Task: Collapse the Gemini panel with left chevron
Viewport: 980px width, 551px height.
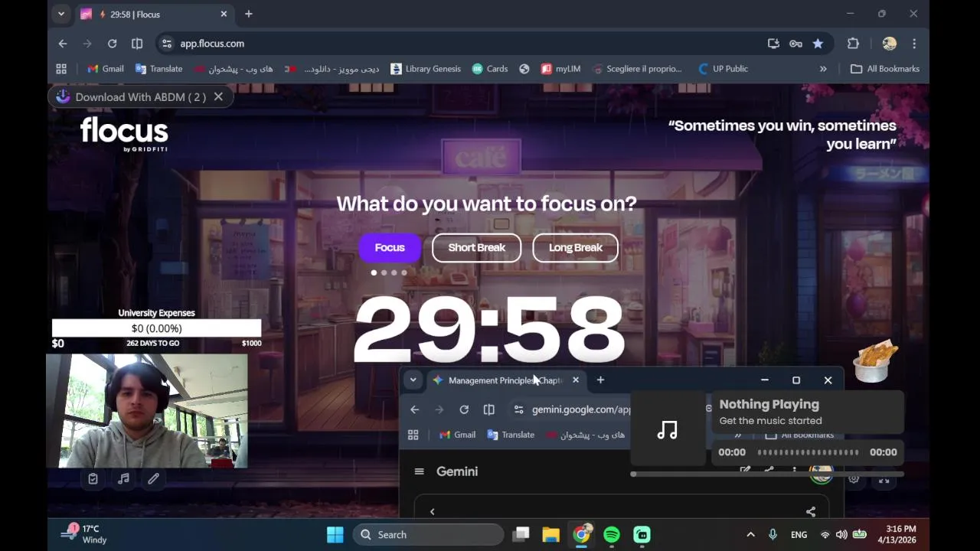Action: click(432, 511)
